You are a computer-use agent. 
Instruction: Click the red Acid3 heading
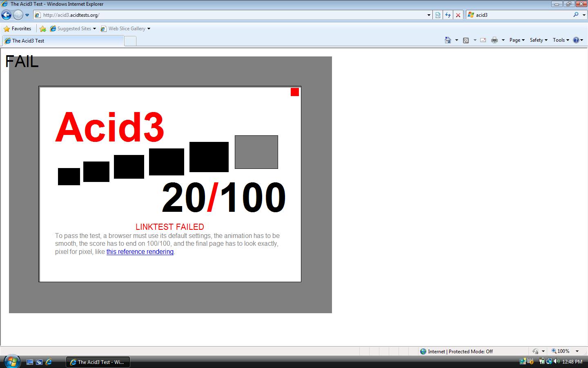tap(110, 127)
